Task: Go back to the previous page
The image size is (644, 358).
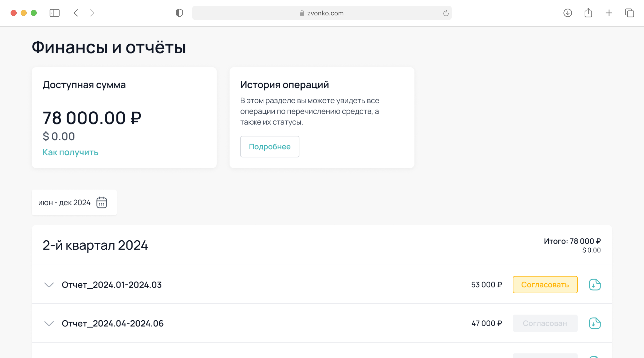Action: (76, 13)
